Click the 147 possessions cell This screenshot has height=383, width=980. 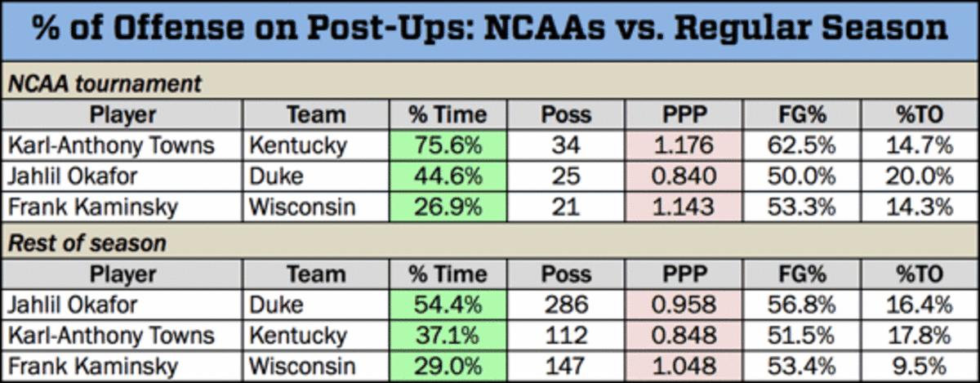[x=566, y=365]
